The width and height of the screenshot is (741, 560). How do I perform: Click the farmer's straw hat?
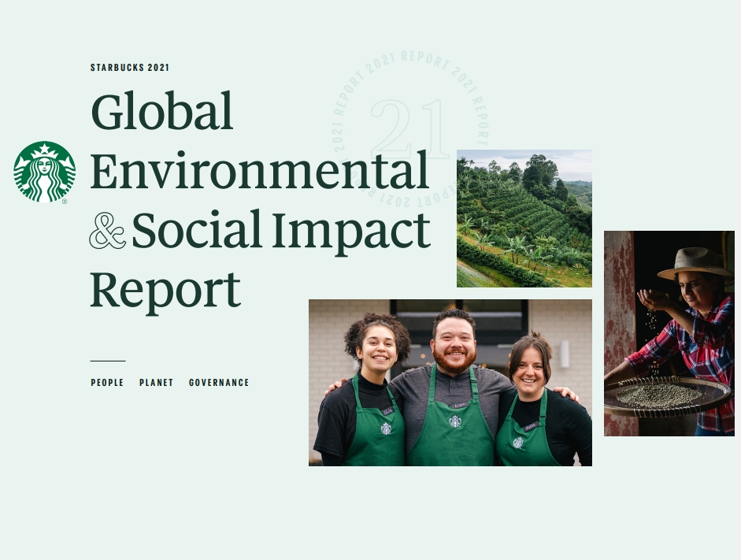coord(695,263)
